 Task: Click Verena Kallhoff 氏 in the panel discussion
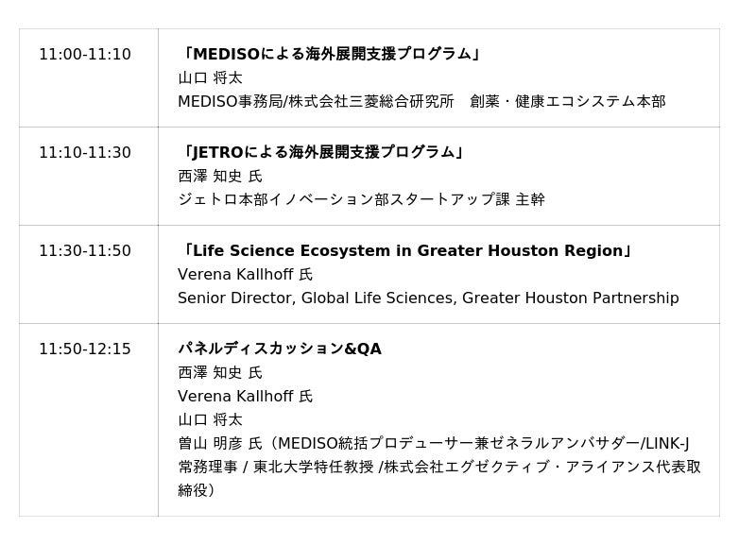[245, 397]
